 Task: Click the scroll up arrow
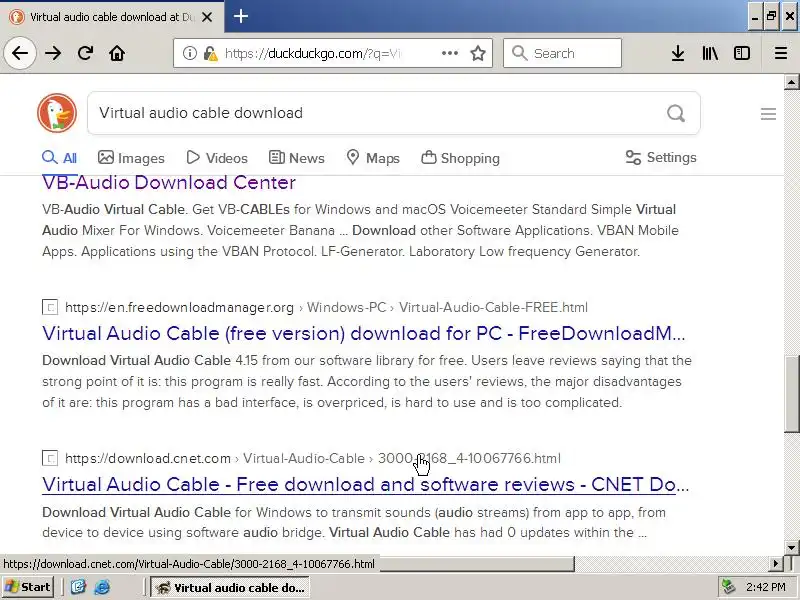[791, 82]
